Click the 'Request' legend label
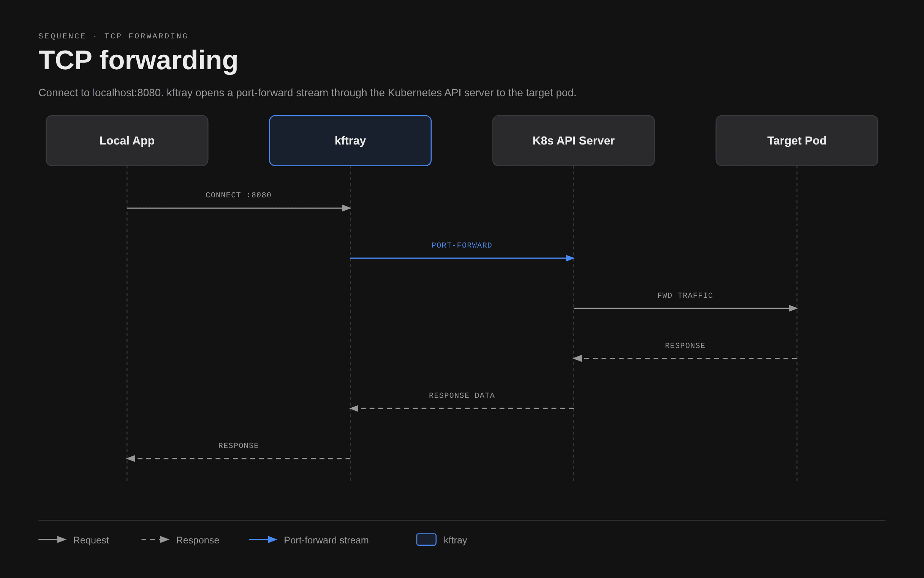The height and width of the screenshot is (578, 924). [x=91, y=540]
